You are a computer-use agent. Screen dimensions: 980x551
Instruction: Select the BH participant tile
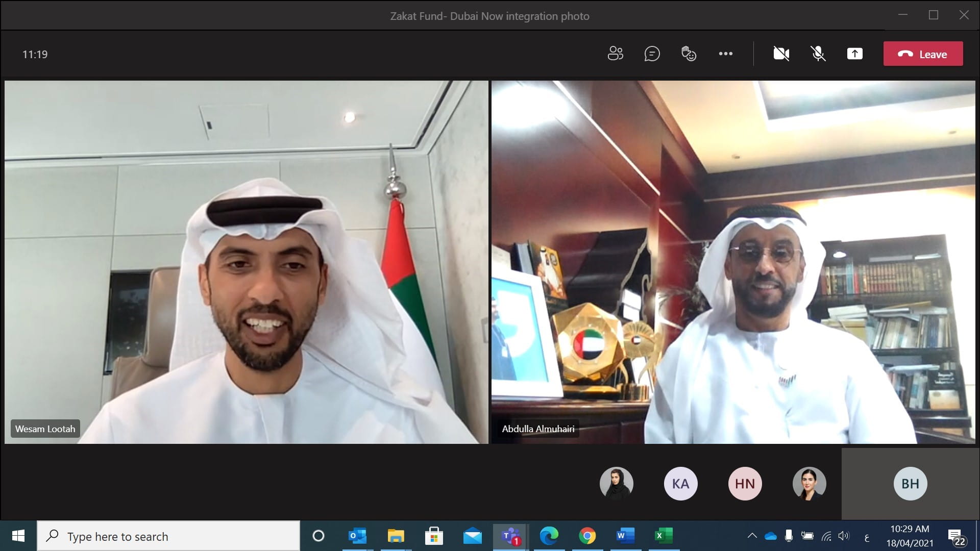coord(910,483)
